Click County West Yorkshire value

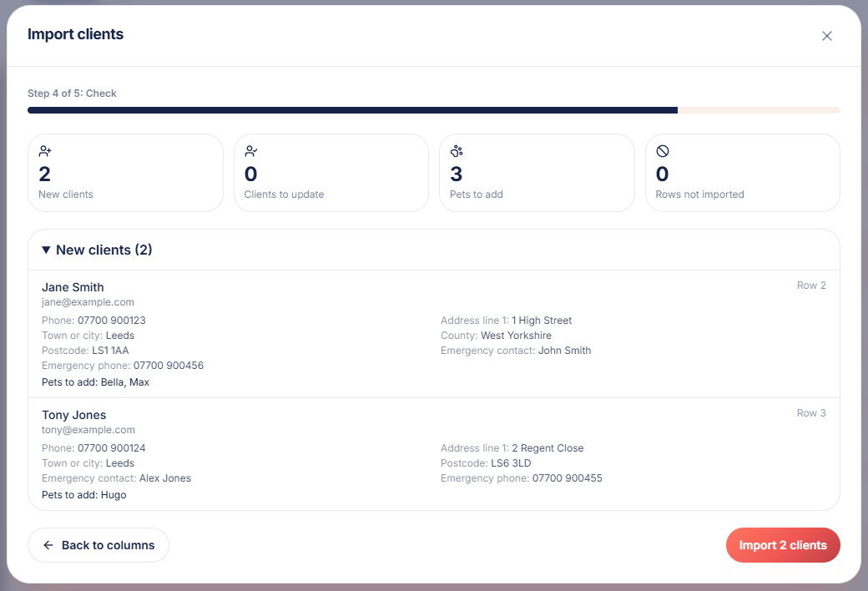point(516,335)
